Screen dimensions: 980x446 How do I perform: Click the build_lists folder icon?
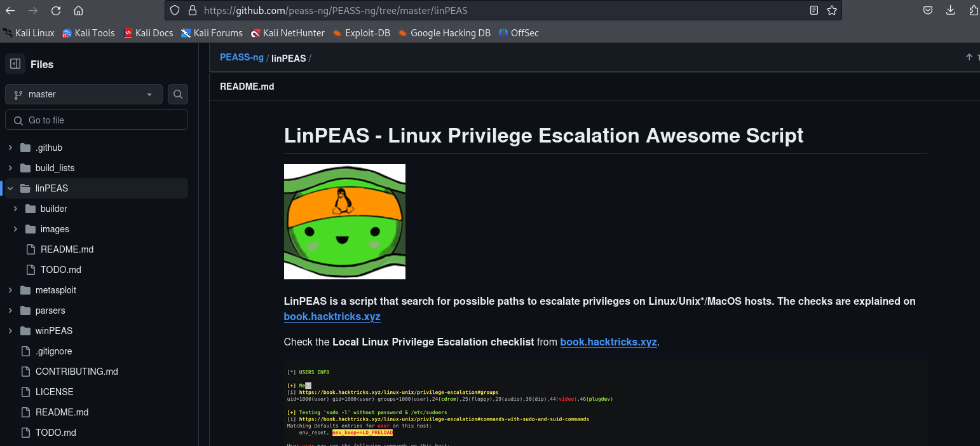[x=25, y=168]
